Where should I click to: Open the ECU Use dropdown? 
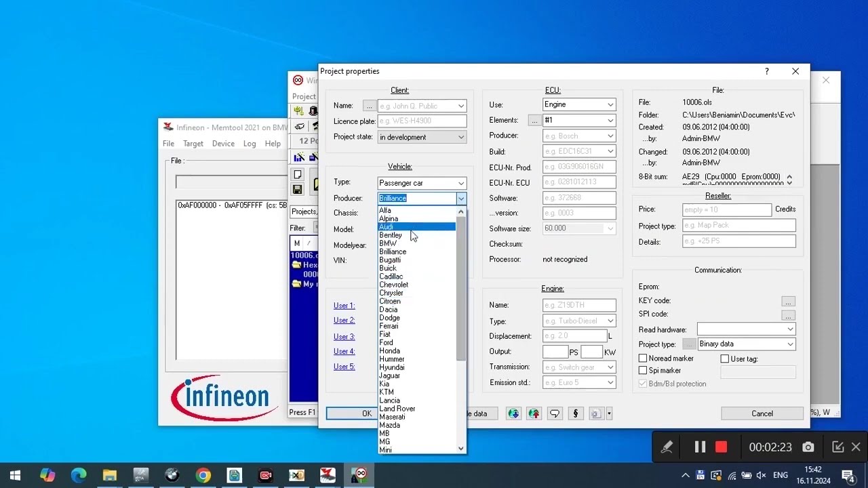(610, 104)
